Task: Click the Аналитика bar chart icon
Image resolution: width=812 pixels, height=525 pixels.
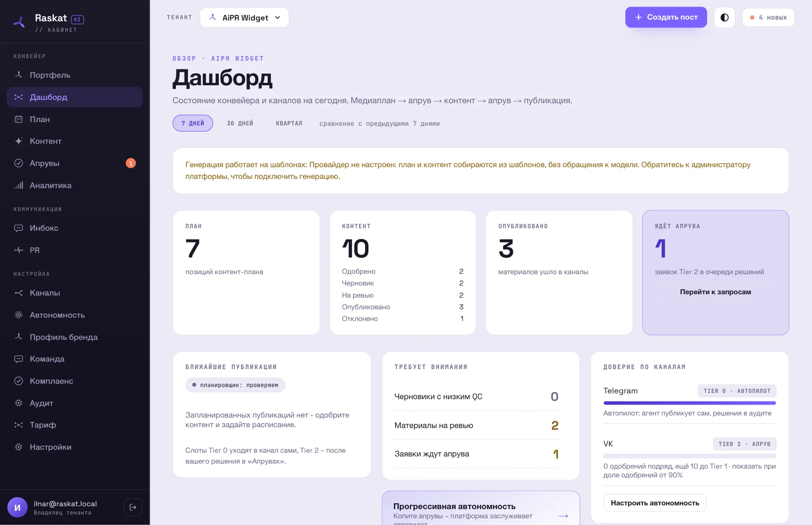Action: (18, 185)
